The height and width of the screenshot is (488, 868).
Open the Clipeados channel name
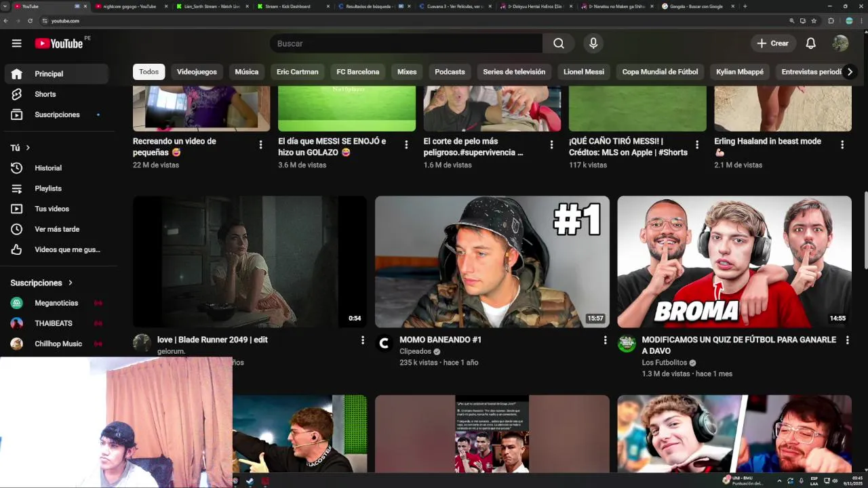[x=416, y=352]
